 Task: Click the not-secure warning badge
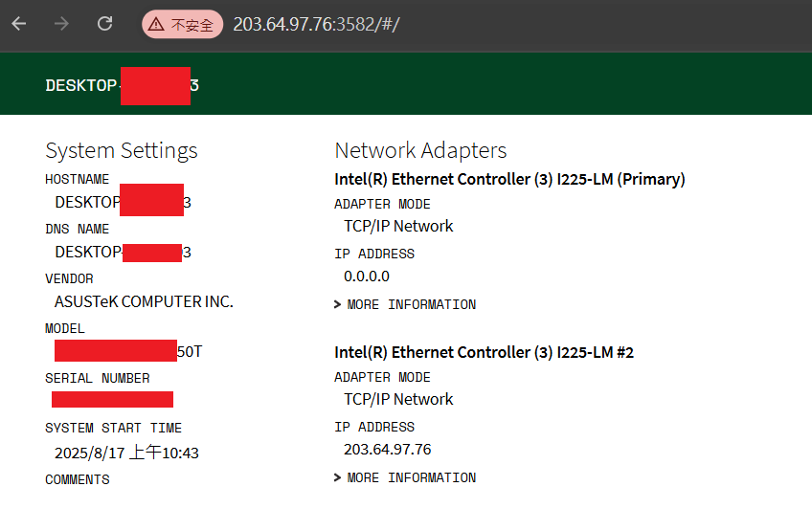[182, 24]
